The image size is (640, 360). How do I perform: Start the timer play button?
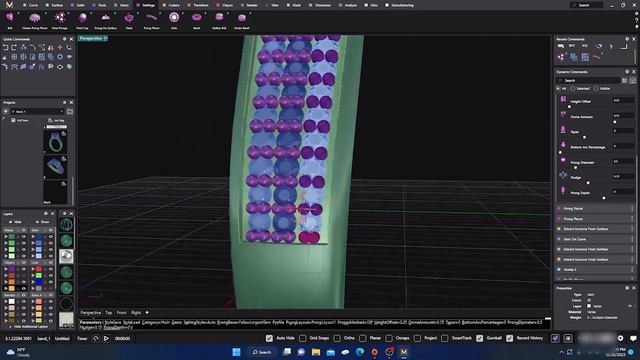click(106, 338)
